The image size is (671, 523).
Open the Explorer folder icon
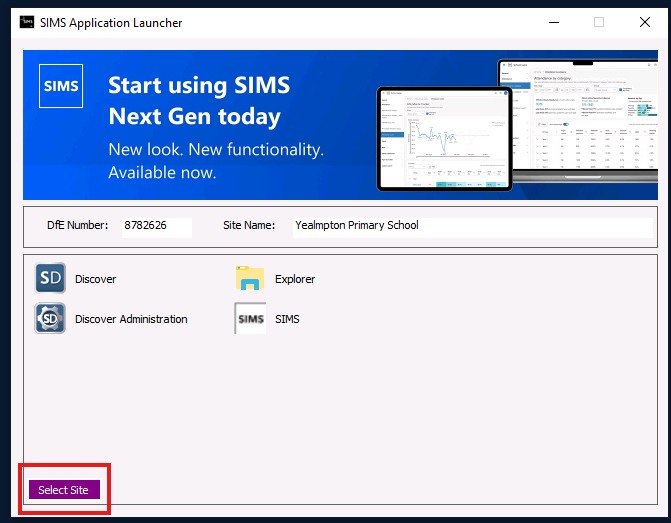point(250,278)
